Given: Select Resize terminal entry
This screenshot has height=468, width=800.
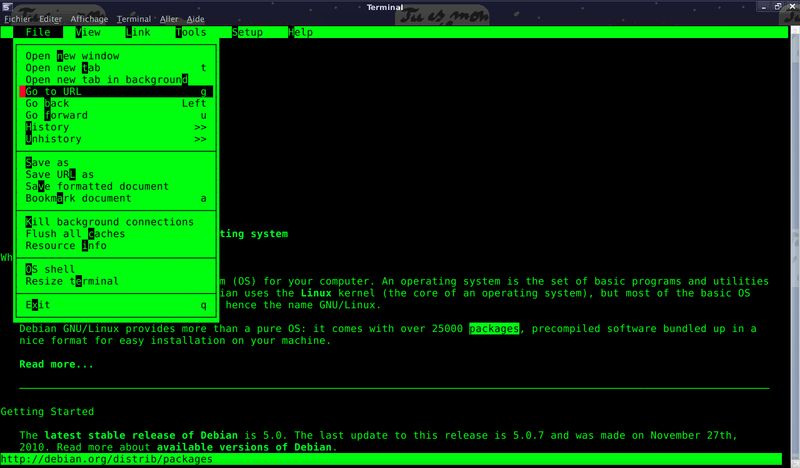Looking at the screenshot, I should point(116,281).
